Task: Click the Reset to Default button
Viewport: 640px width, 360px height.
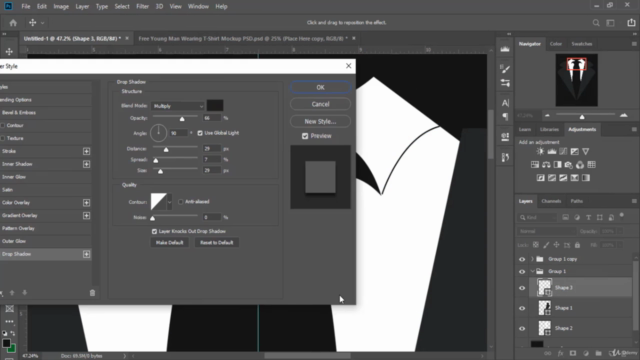Action: 216,242
